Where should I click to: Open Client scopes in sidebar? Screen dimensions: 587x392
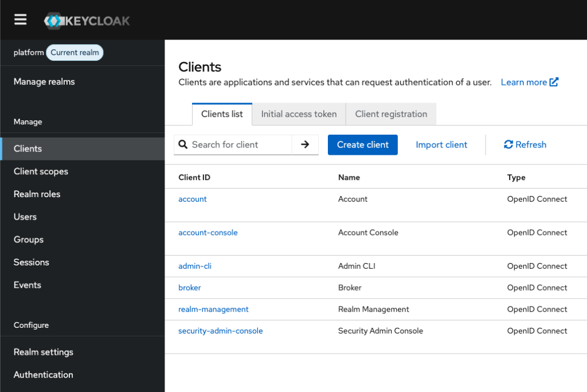coord(41,171)
